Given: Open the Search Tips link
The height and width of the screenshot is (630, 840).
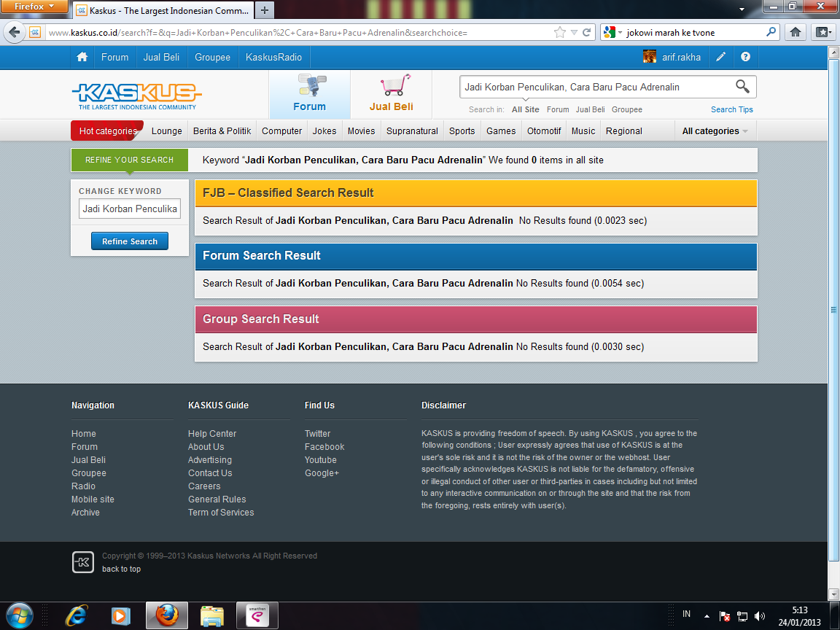Looking at the screenshot, I should point(732,109).
